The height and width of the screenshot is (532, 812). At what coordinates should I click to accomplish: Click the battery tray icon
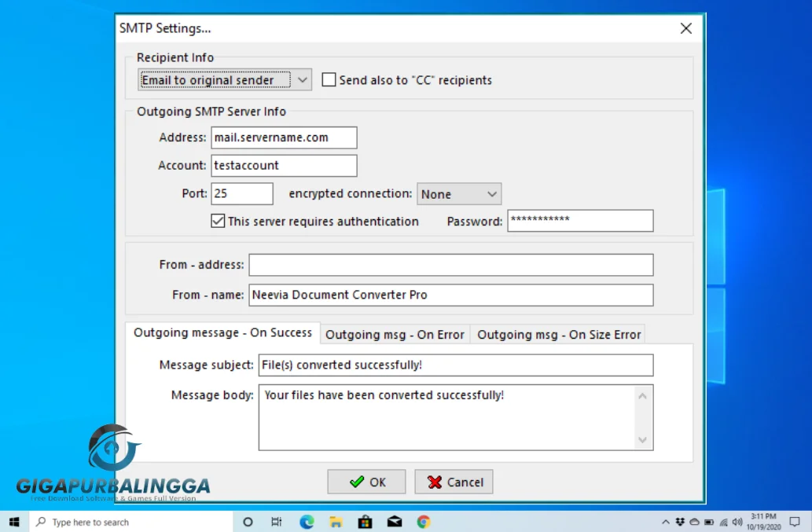click(709, 522)
